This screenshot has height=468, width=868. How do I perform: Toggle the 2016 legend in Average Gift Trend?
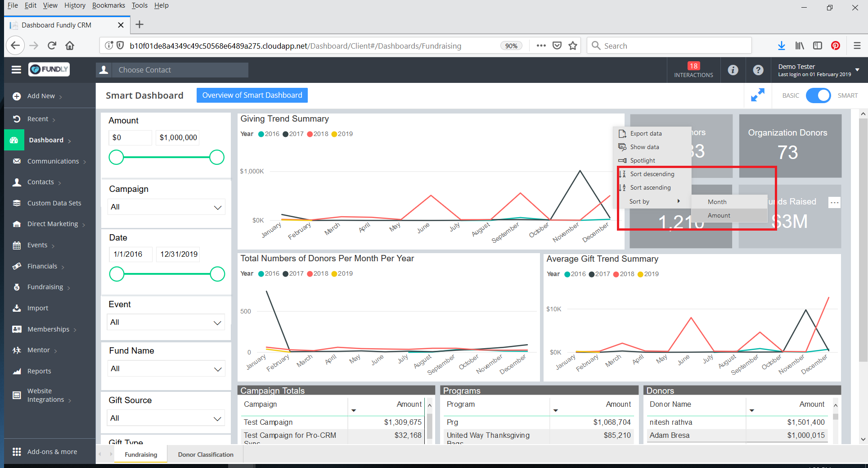575,274
